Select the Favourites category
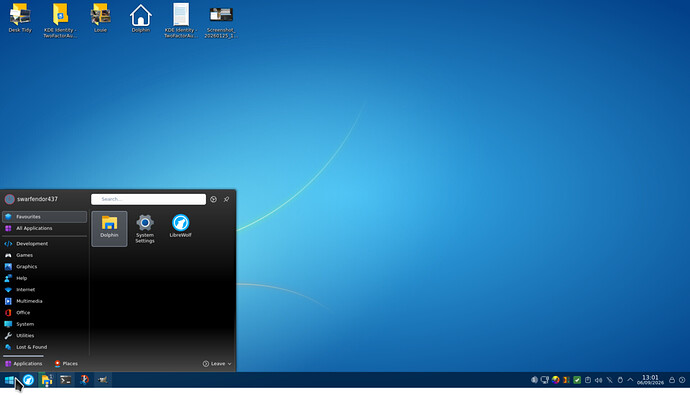Screen dimensions: 690x395 point(44,217)
